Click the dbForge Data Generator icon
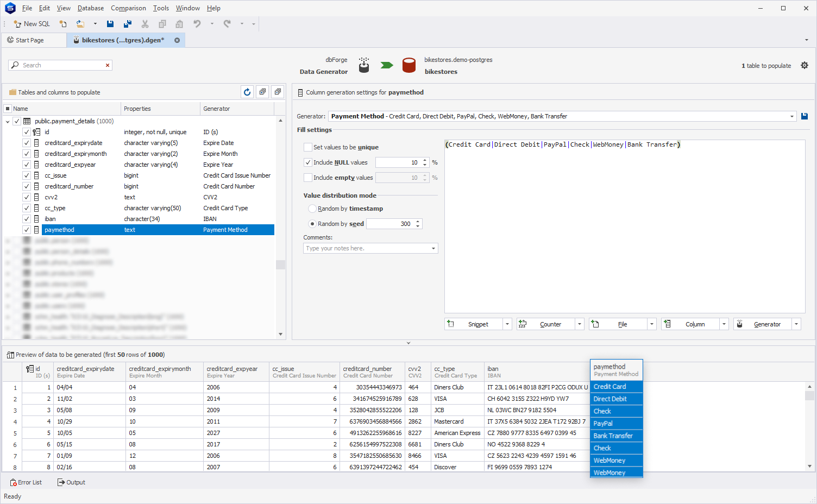This screenshot has height=504, width=817. (x=364, y=65)
